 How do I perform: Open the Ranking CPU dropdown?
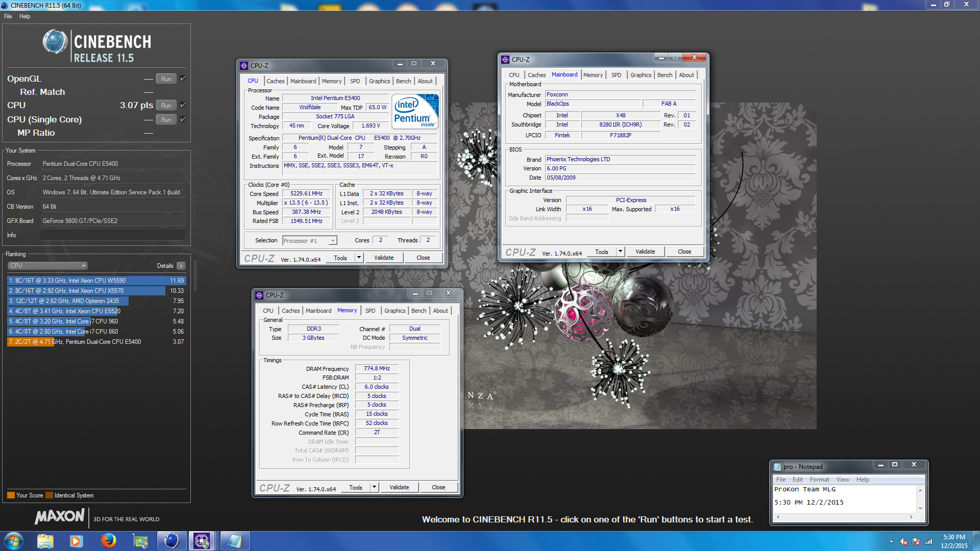(x=48, y=266)
